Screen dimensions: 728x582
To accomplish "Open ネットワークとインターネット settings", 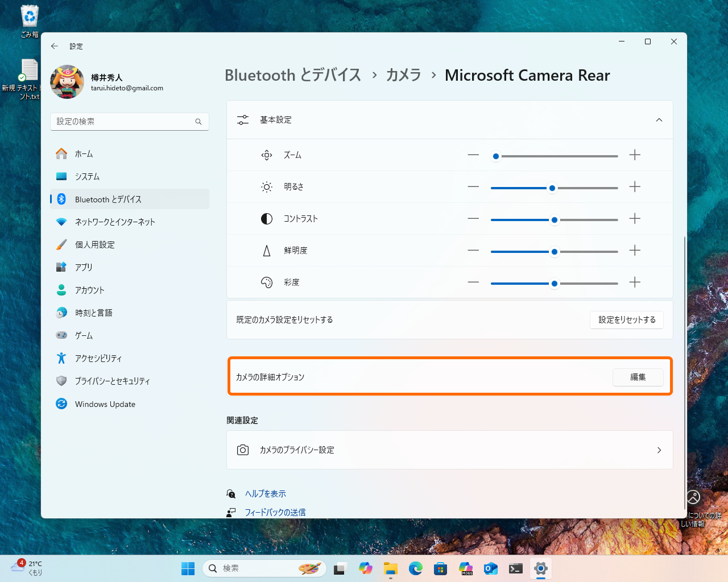I will [x=130, y=222].
